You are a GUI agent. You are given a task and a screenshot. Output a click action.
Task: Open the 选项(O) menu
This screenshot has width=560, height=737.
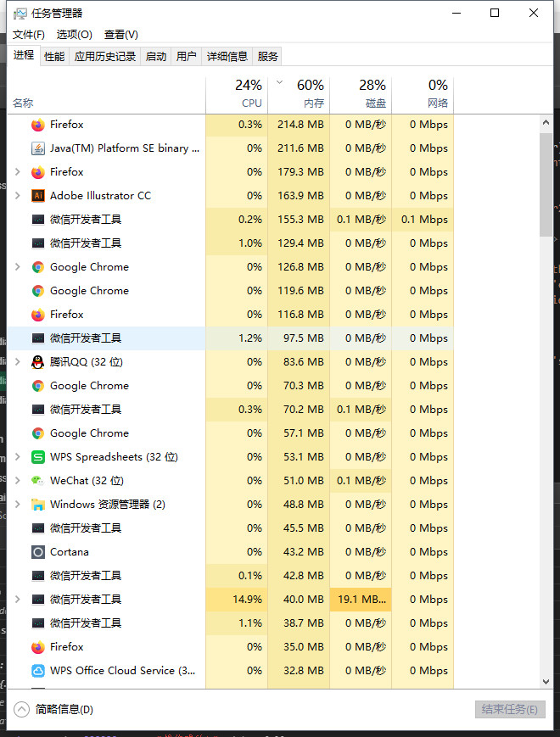pyautogui.click(x=75, y=35)
